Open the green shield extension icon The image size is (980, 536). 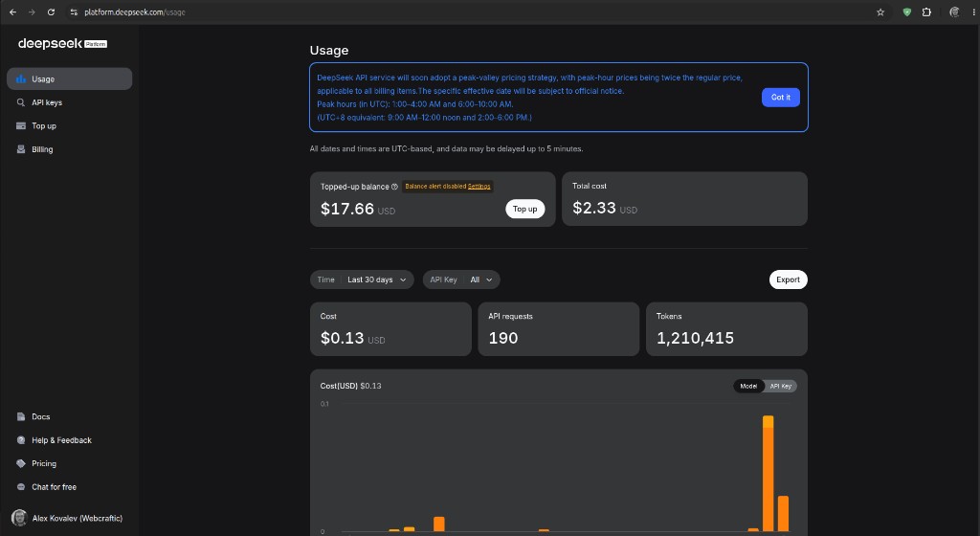coord(907,11)
